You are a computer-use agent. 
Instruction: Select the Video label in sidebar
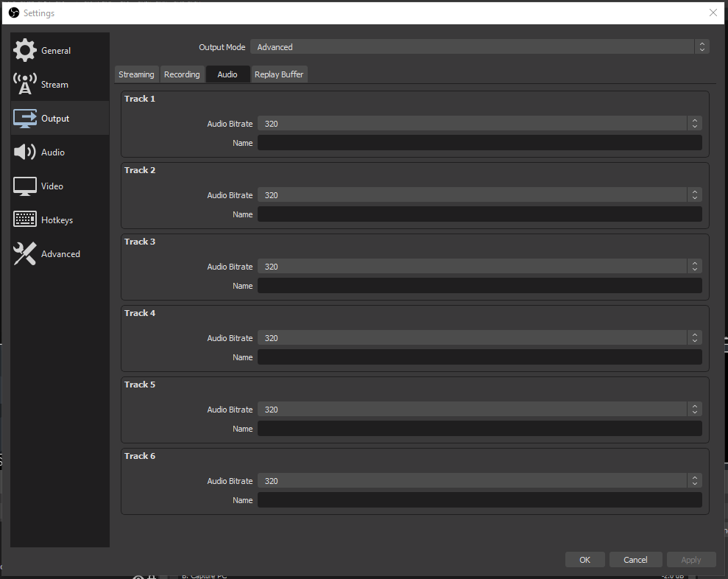52,186
